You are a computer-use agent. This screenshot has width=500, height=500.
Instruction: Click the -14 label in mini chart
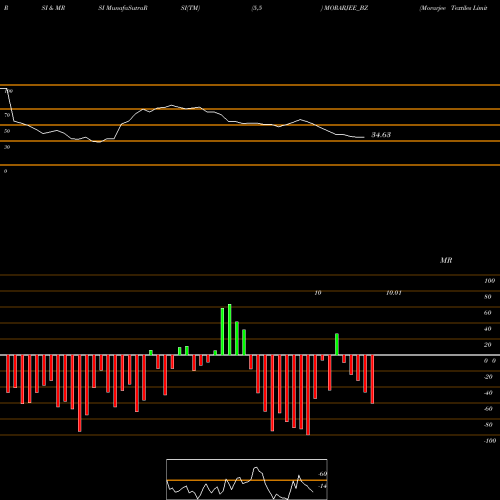pos(322,486)
